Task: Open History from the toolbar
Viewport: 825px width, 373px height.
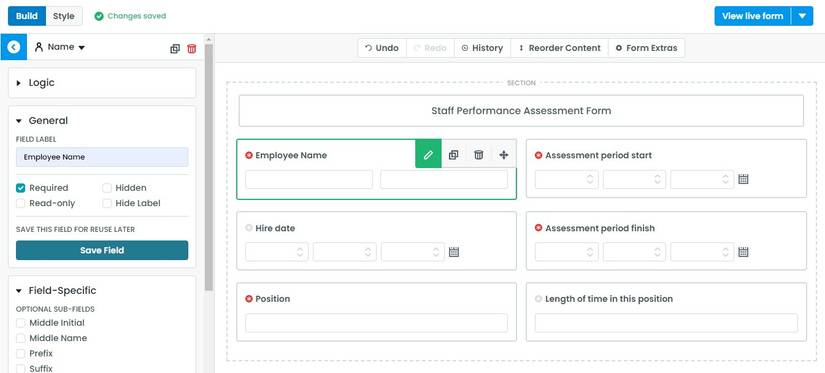Action: coord(482,48)
